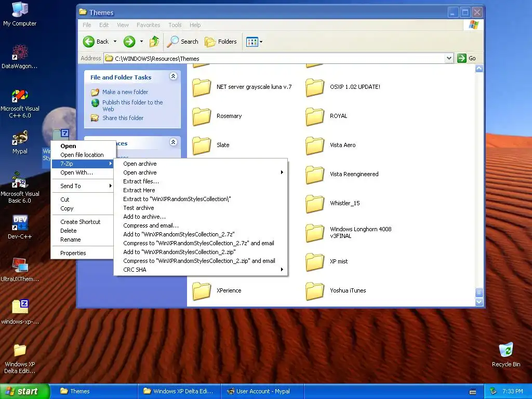This screenshot has width=532, height=399.
Task: Open the Start menu
Action: [24, 391]
